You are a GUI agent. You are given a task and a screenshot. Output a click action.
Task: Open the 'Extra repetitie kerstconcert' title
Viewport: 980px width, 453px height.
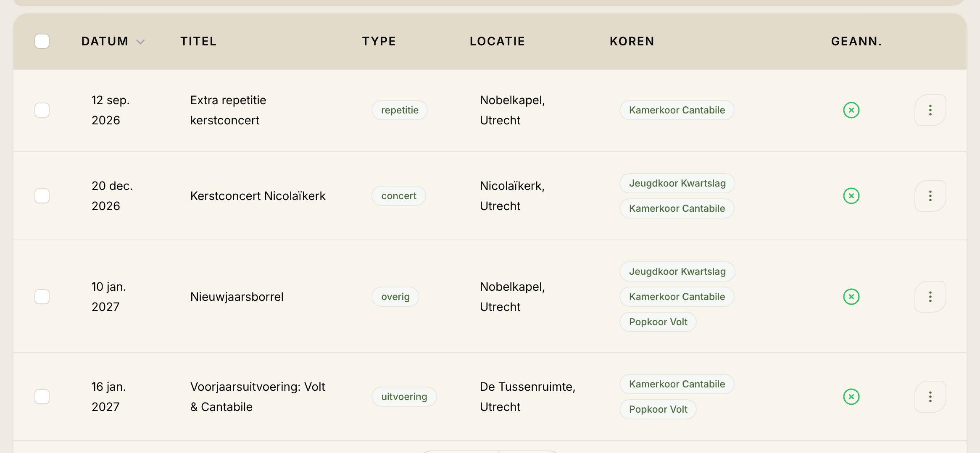(228, 110)
